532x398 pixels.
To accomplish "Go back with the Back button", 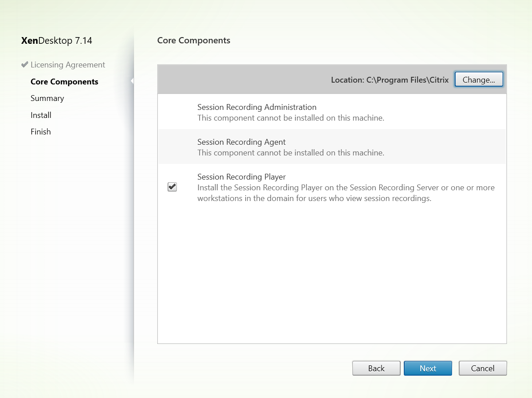I will [376, 368].
